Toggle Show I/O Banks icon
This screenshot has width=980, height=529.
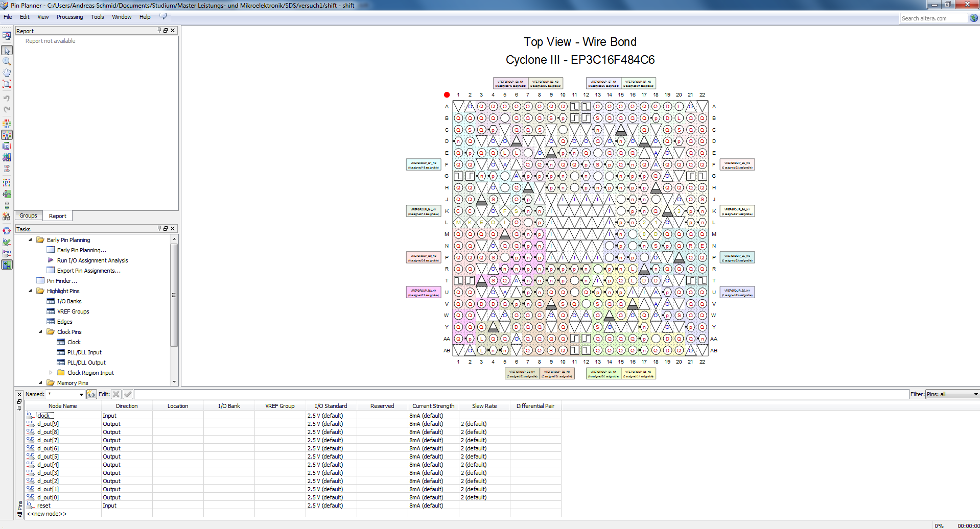[7, 124]
